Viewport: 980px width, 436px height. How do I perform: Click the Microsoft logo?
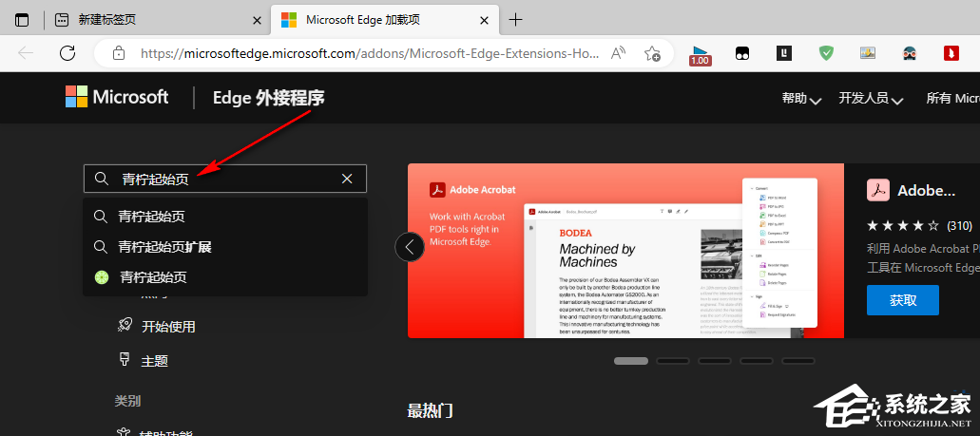point(117,97)
